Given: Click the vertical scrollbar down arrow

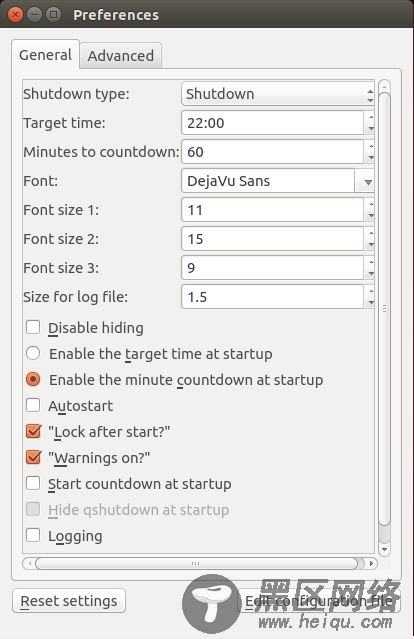Looking at the screenshot, I should [384, 549].
